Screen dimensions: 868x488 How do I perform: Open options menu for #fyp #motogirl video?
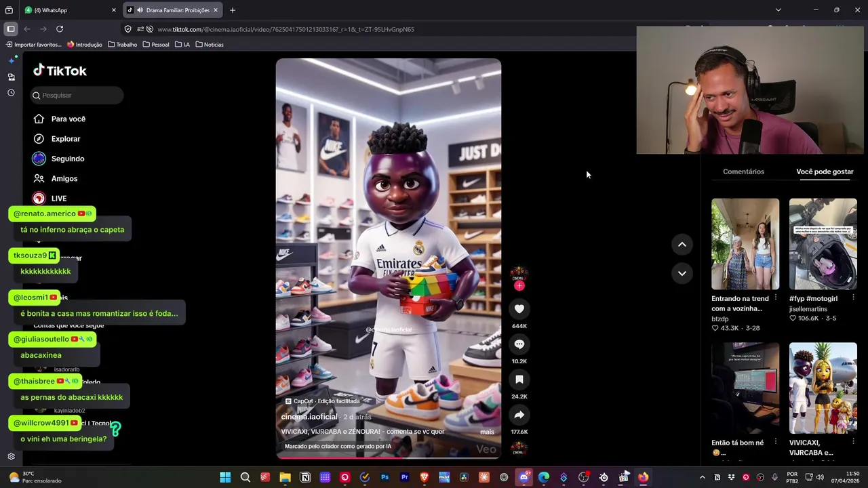pyautogui.click(x=853, y=298)
